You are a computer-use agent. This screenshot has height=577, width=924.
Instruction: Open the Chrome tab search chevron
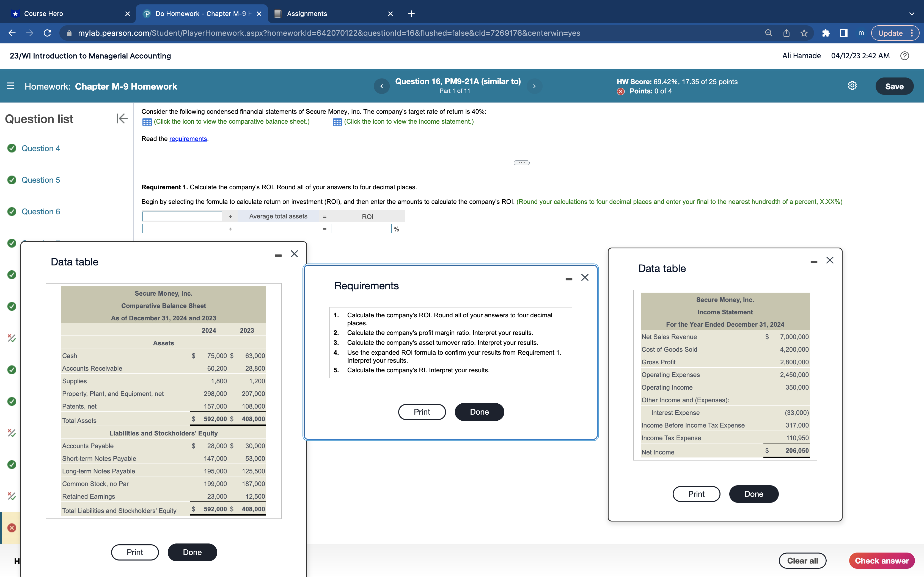[912, 14]
